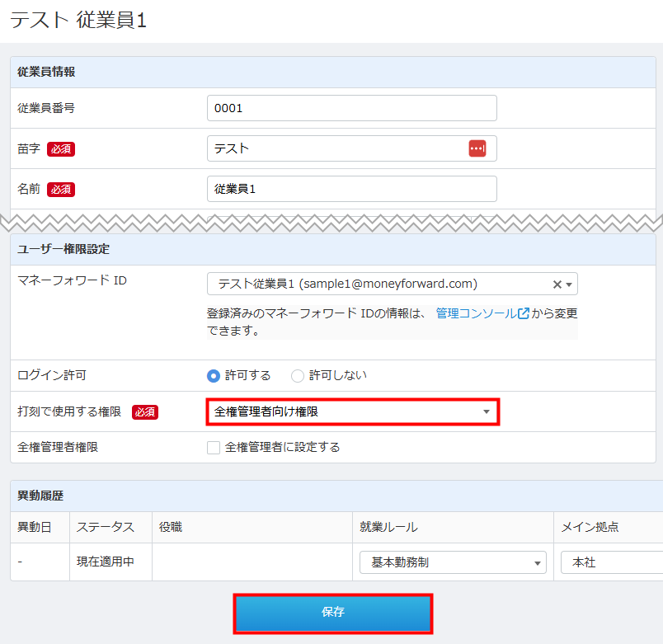The height and width of the screenshot is (644, 663).
Task: Click the ユーザー権限設定 section header
Action: (63, 248)
